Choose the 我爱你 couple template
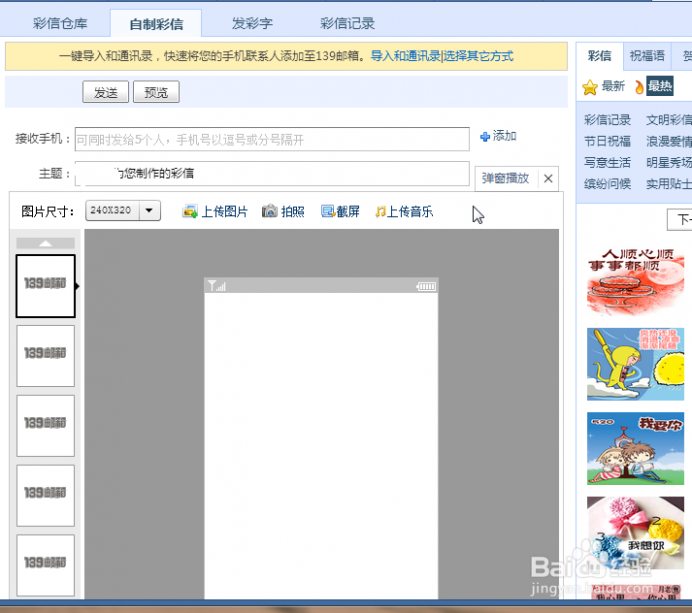Viewport: 692px width, 613px height. pos(636,448)
